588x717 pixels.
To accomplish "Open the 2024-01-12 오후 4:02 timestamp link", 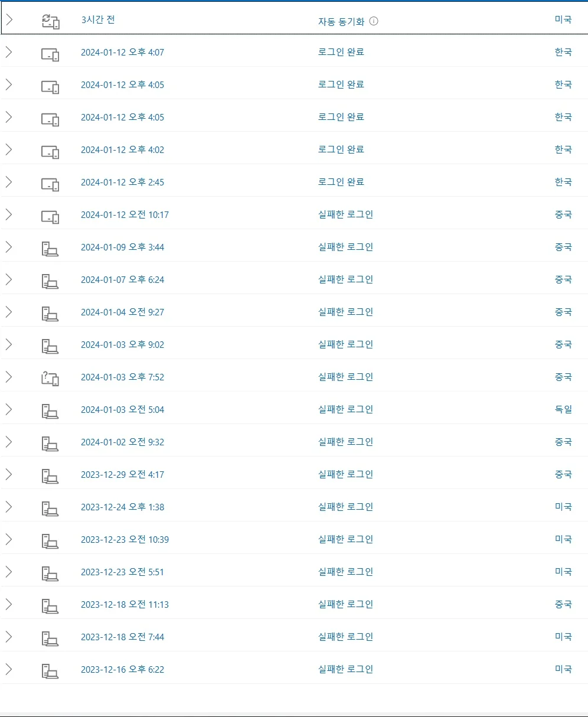I will click(122, 150).
